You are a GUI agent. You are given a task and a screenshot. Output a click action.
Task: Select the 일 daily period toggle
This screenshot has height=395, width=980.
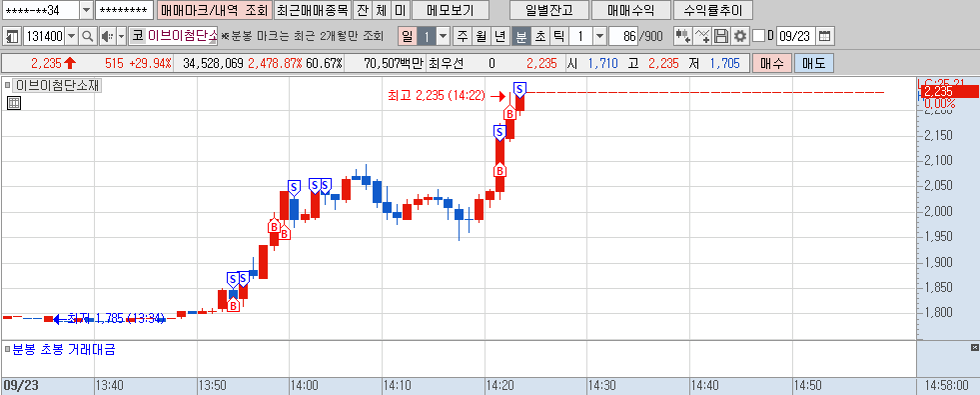[x=408, y=36]
